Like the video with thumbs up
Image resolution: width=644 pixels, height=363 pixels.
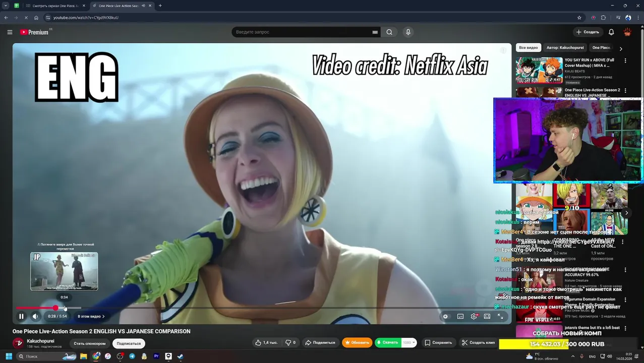[x=266, y=342]
